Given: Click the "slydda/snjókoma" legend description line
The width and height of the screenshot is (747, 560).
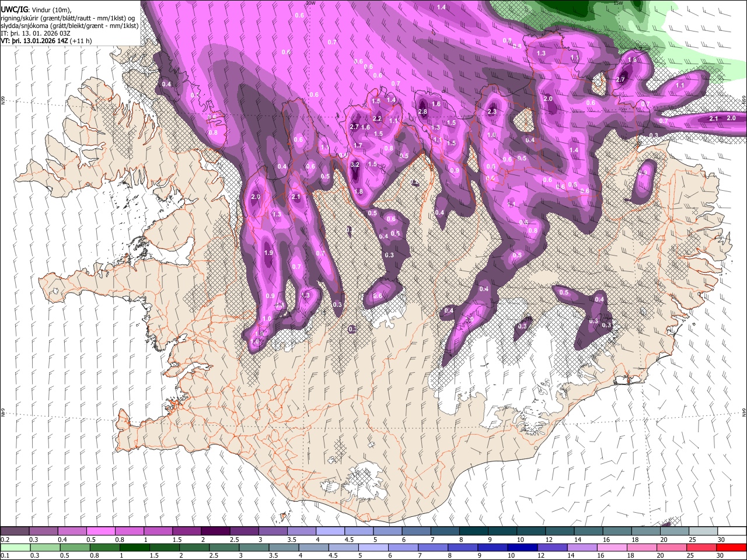Looking at the screenshot, I should click(x=69, y=26).
